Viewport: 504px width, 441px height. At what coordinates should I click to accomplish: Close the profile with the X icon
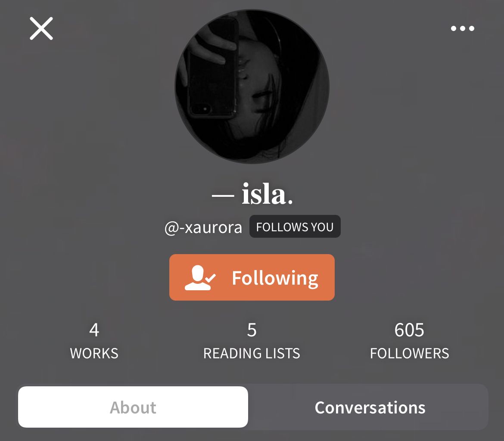41,28
